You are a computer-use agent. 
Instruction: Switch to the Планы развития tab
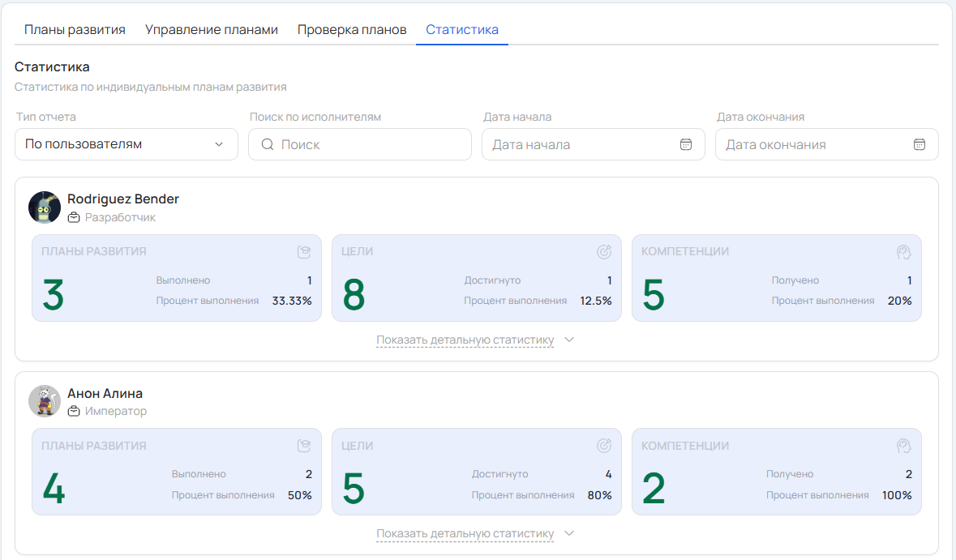click(x=75, y=30)
